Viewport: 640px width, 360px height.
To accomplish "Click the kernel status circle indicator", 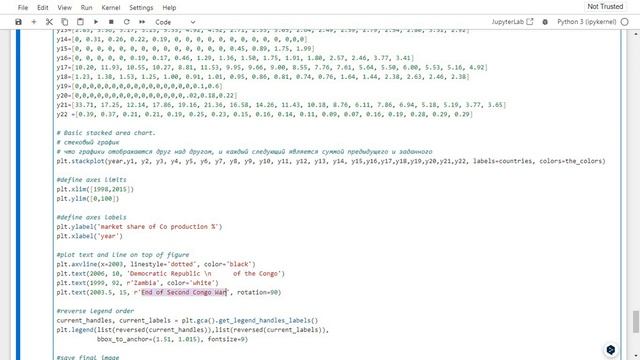I will pos(624,22).
